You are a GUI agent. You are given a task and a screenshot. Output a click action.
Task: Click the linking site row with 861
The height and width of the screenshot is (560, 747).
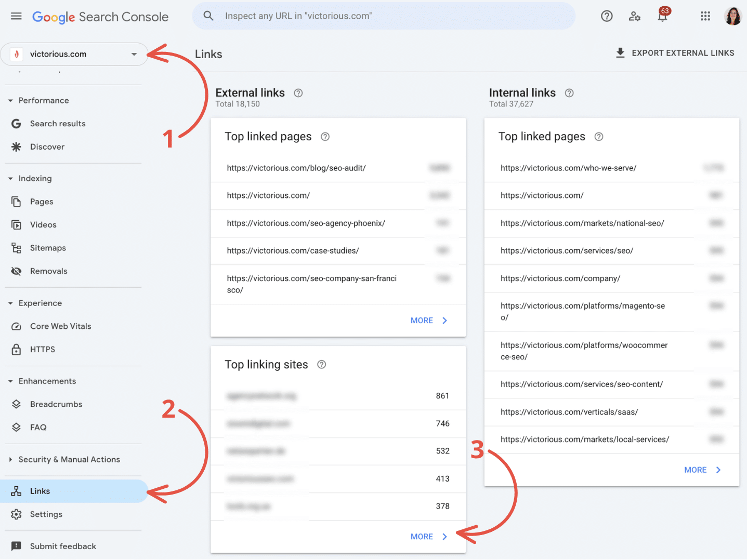pyautogui.click(x=338, y=396)
